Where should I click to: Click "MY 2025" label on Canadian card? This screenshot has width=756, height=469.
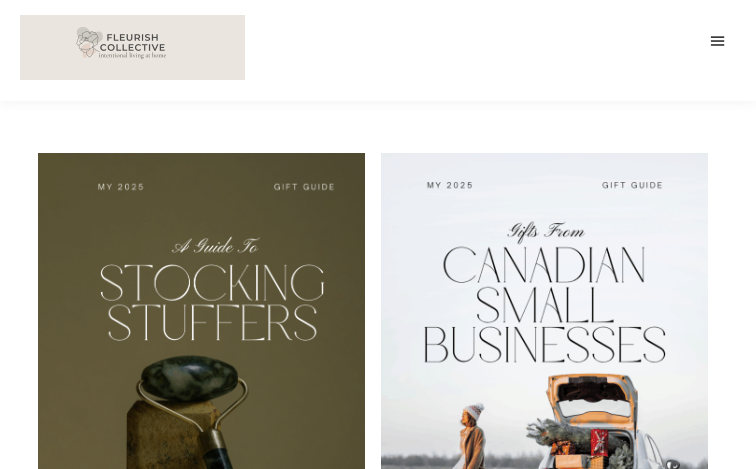450,185
